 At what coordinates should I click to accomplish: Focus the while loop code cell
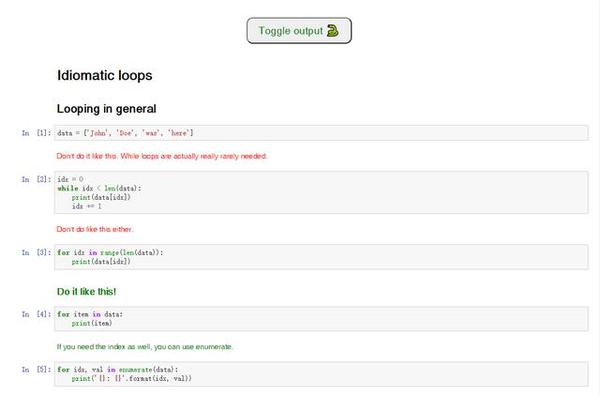pos(321,193)
